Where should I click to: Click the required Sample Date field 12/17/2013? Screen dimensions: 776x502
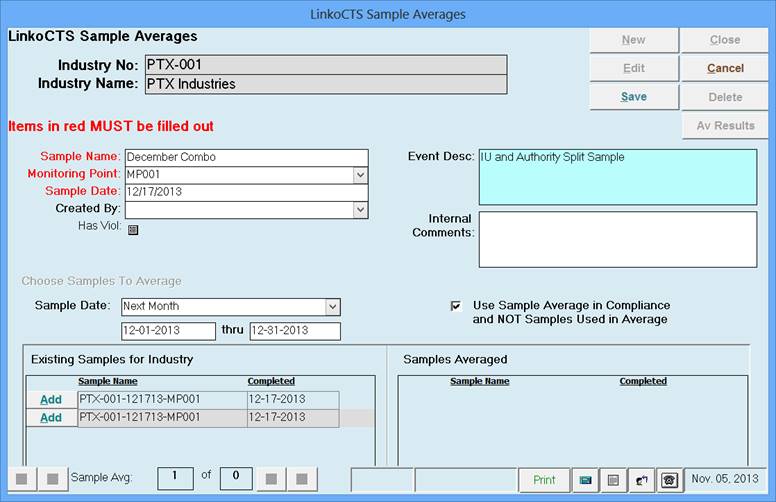(246, 192)
